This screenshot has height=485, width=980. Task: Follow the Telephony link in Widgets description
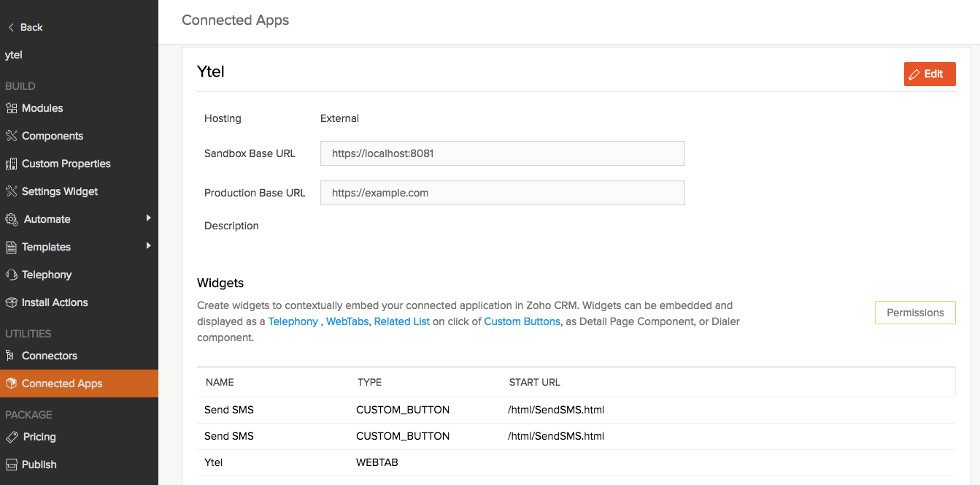293,321
